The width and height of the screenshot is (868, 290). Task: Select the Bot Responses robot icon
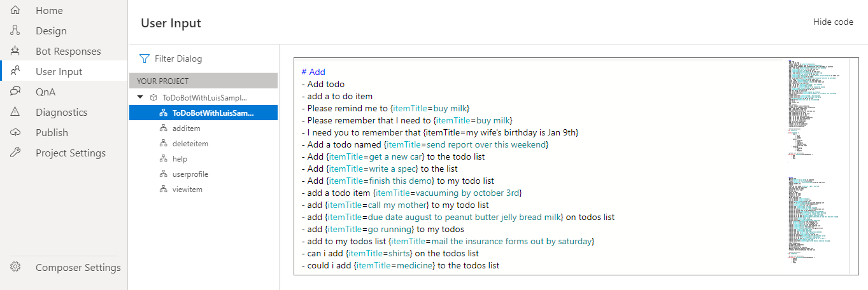click(16, 51)
